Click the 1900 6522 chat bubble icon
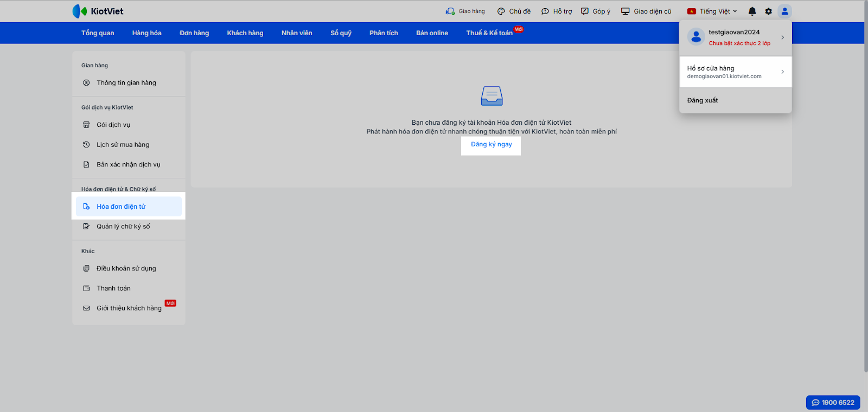This screenshot has height=412, width=868. (x=815, y=403)
